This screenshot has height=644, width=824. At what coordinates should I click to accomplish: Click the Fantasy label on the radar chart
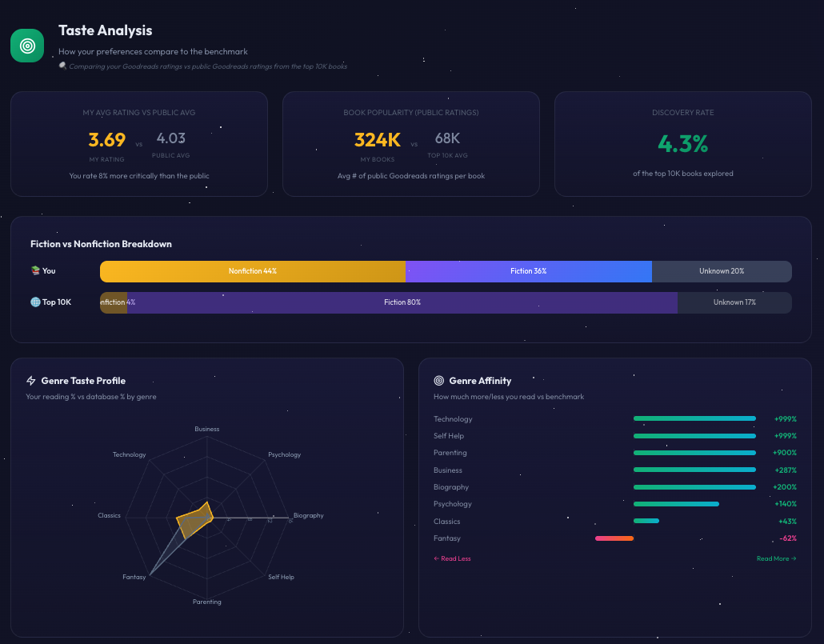[134, 577]
